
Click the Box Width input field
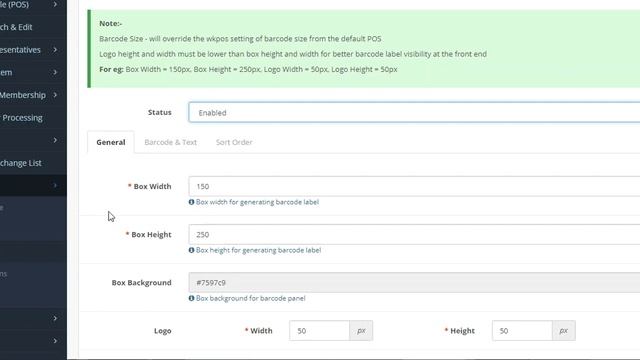click(414, 186)
